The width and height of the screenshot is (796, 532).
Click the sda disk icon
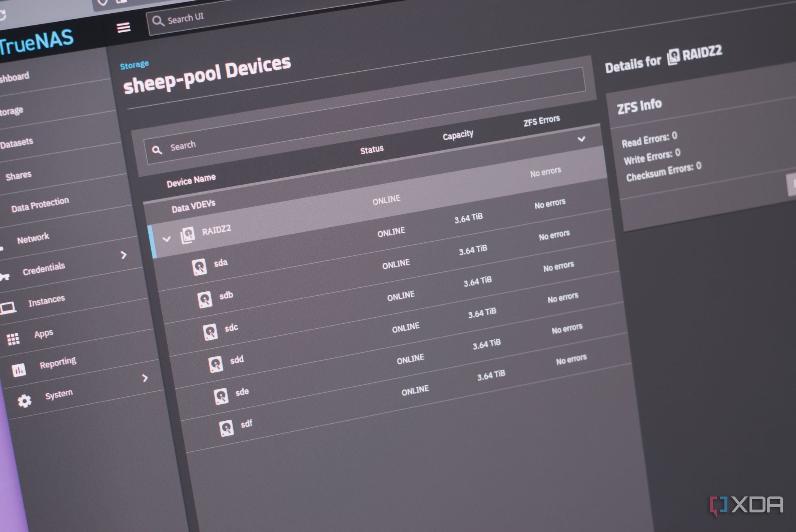coord(199,267)
